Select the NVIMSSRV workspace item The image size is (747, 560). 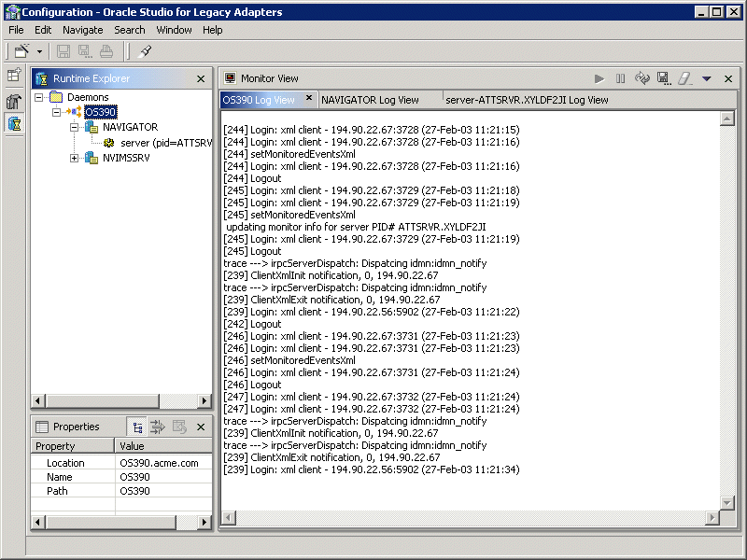click(126, 158)
